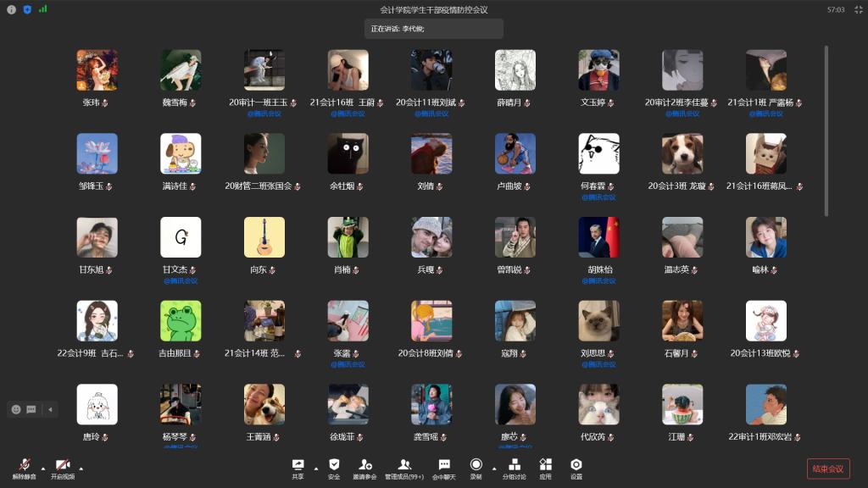
Task: Open the security (安全) shield icon
Action: coord(334,467)
